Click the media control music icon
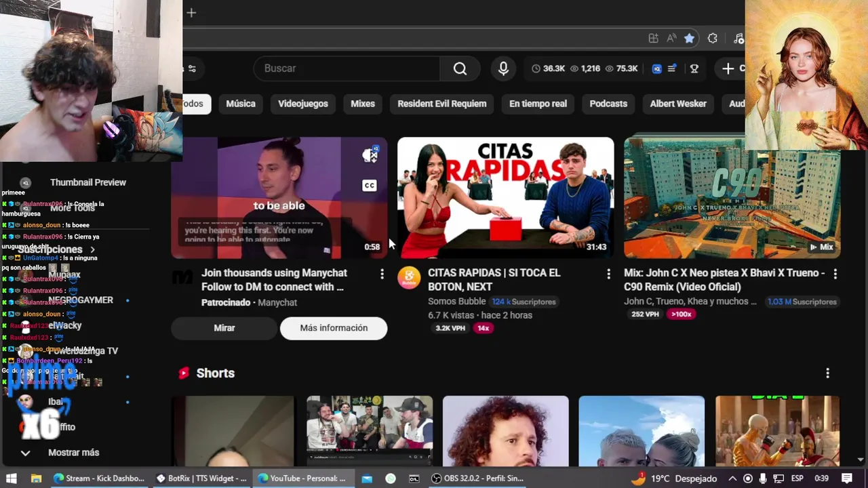This screenshot has height=488, width=868. pos(738,39)
